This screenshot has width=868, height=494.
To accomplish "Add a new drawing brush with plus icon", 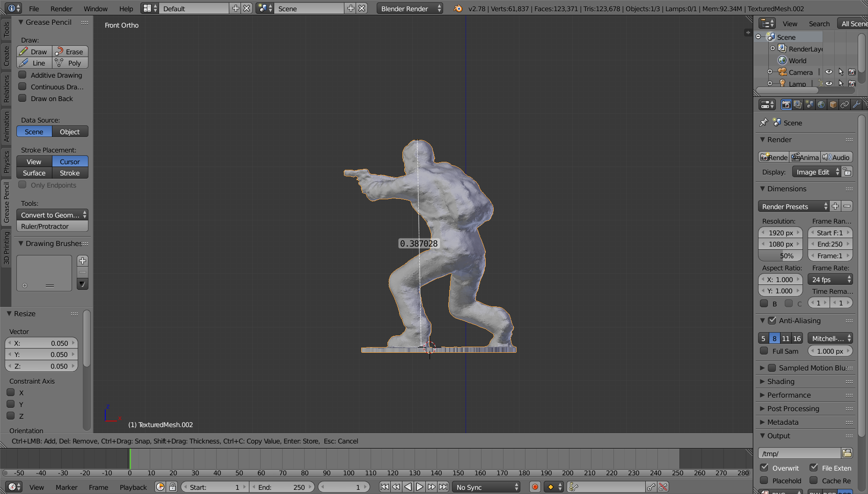I will tap(82, 261).
